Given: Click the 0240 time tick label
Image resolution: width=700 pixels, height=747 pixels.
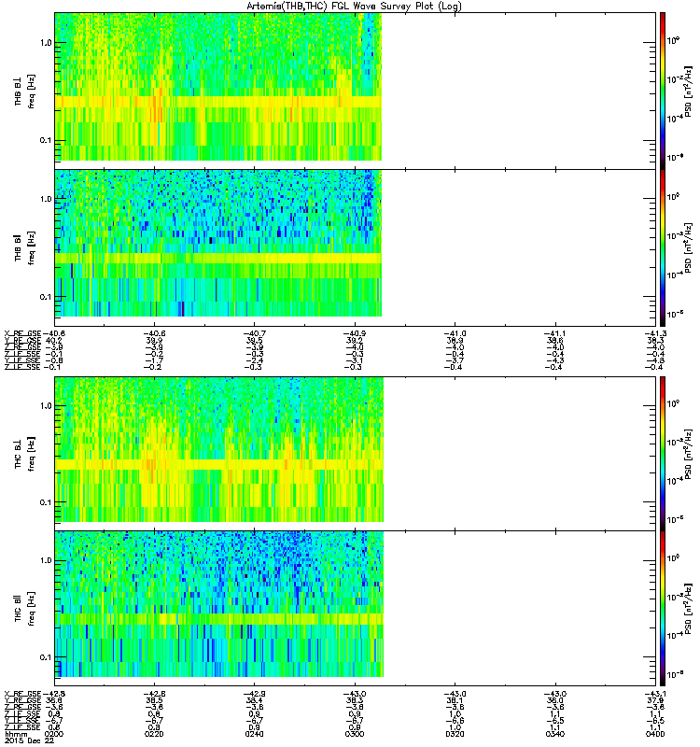Looking at the screenshot, I should pos(254,734).
